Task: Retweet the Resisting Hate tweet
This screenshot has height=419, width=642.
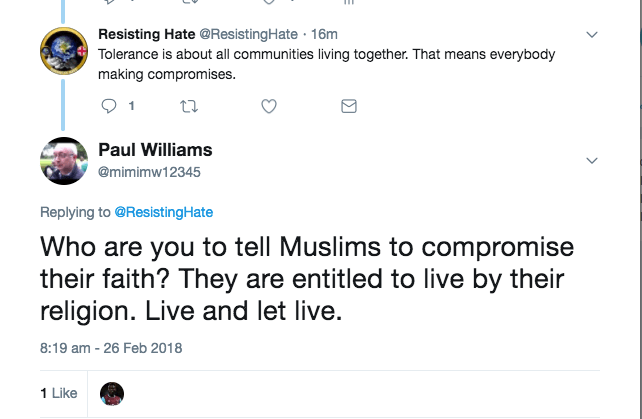Action: pyautogui.click(x=186, y=105)
